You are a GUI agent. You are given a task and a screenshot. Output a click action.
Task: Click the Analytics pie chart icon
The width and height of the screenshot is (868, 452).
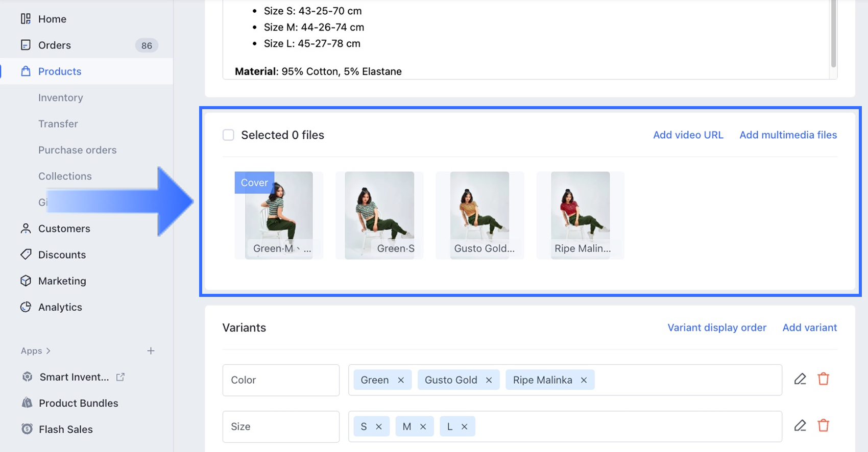coord(26,307)
